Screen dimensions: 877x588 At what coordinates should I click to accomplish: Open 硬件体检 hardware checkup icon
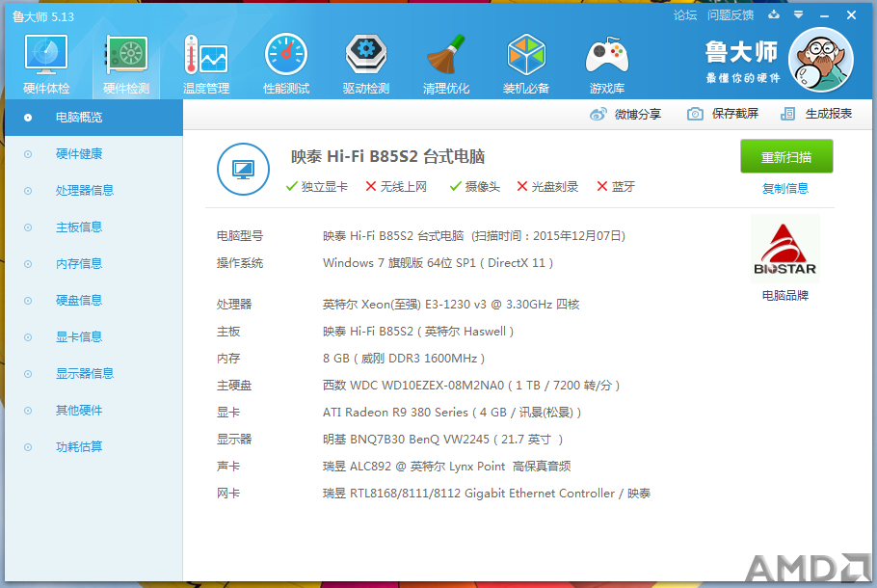[x=46, y=64]
